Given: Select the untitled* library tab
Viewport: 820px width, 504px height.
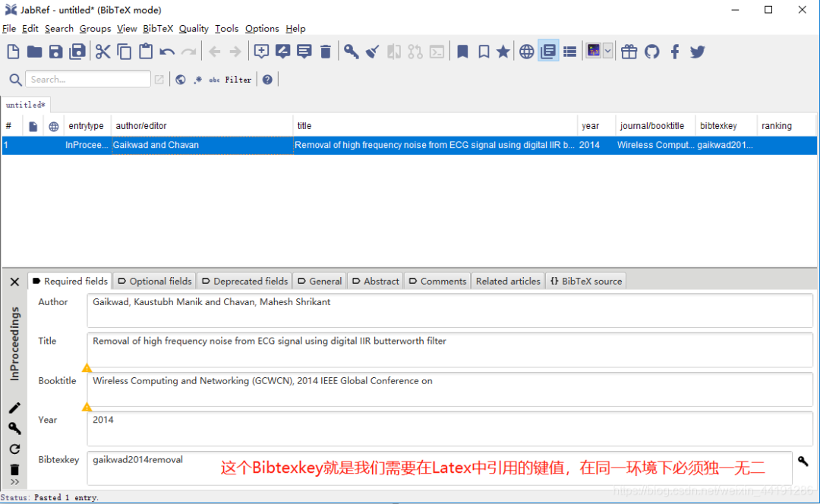Looking at the screenshot, I should [x=26, y=105].
